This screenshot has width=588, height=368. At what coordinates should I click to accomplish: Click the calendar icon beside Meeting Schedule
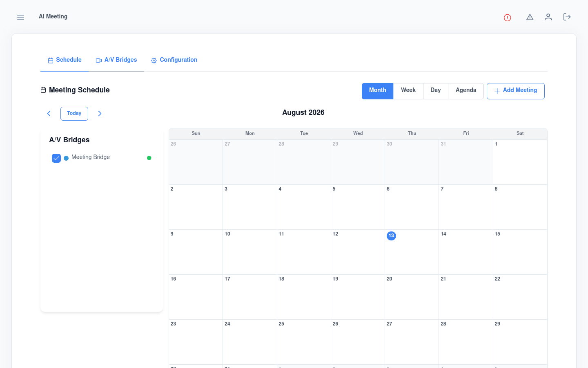pos(43,90)
